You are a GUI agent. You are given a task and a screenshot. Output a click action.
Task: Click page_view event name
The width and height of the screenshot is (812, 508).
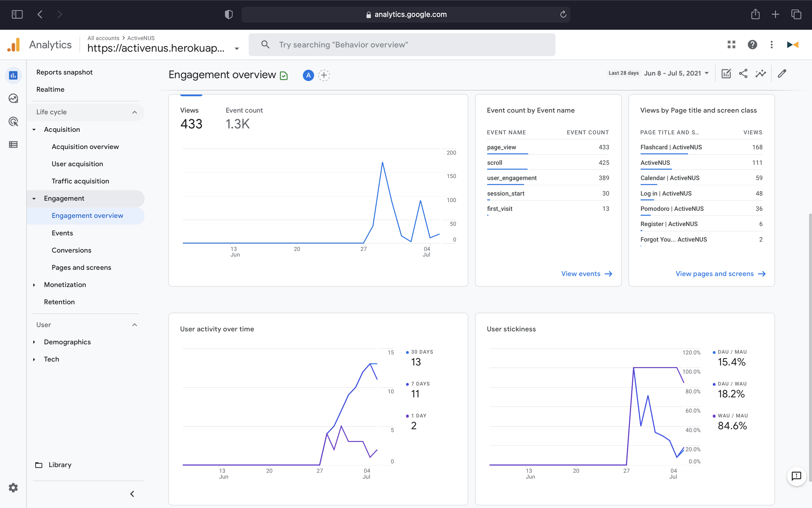(x=501, y=147)
